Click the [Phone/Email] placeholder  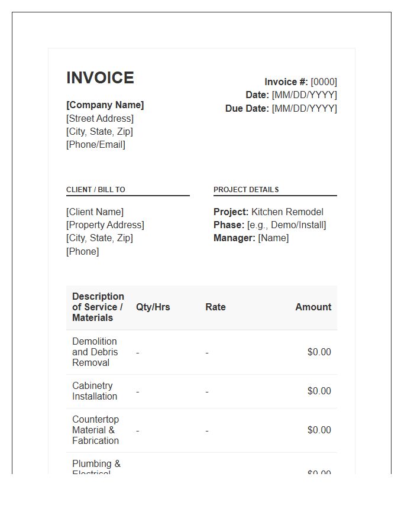coord(96,145)
